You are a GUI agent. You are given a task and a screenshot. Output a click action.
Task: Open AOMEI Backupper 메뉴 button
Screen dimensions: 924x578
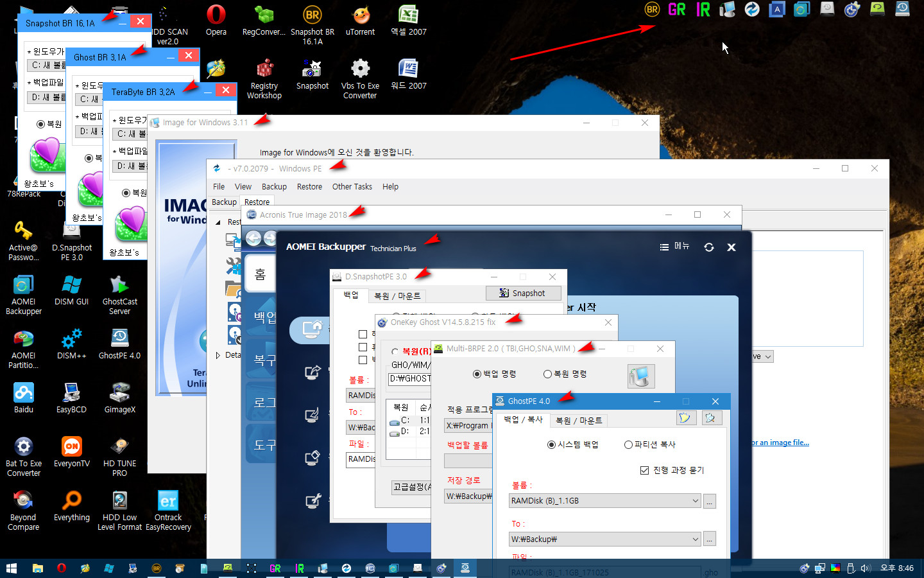click(674, 247)
